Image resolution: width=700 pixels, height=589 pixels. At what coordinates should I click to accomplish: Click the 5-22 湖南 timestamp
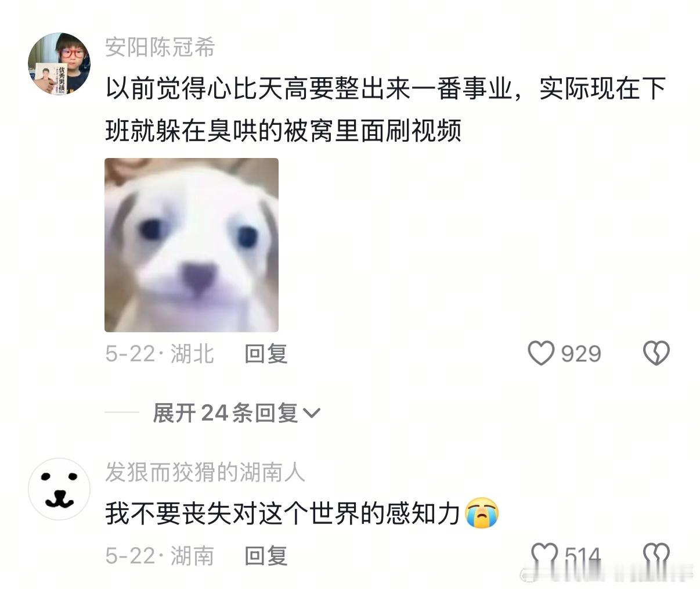click(160, 556)
